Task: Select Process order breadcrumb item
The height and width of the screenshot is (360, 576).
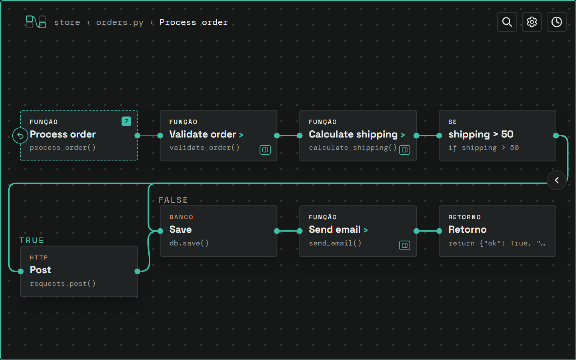Action: tap(194, 22)
